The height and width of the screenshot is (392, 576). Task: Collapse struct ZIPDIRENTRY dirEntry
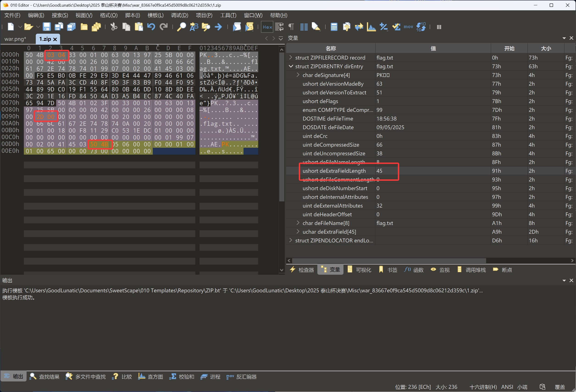291,66
